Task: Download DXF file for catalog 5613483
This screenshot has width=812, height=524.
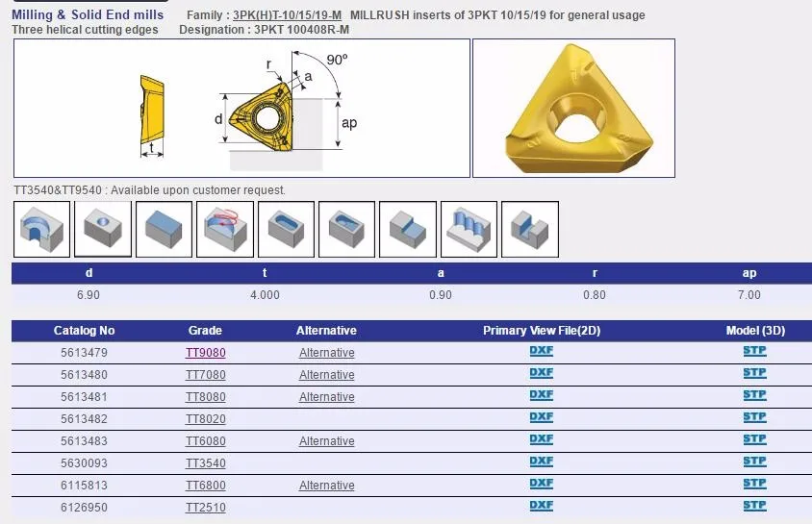Action: (541, 439)
